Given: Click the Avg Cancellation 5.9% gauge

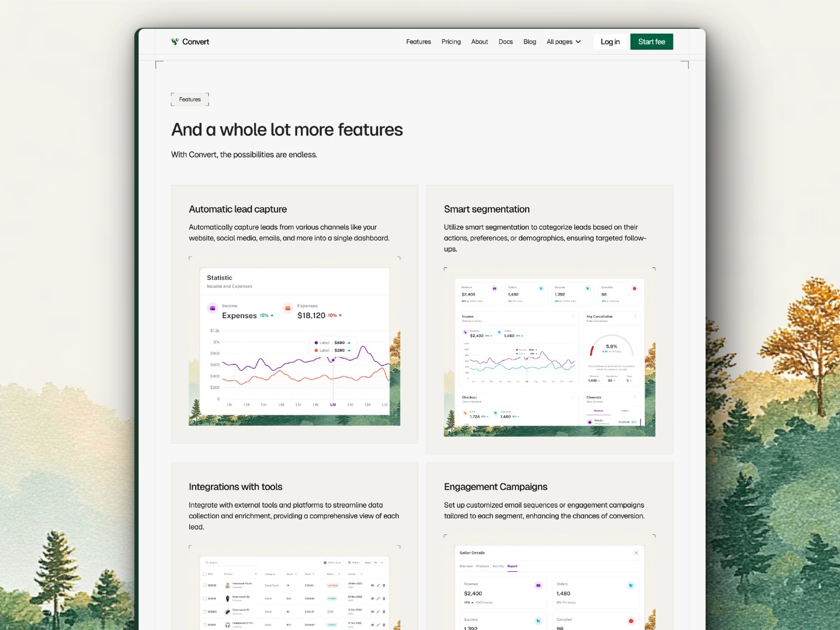Looking at the screenshot, I should click(612, 346).
